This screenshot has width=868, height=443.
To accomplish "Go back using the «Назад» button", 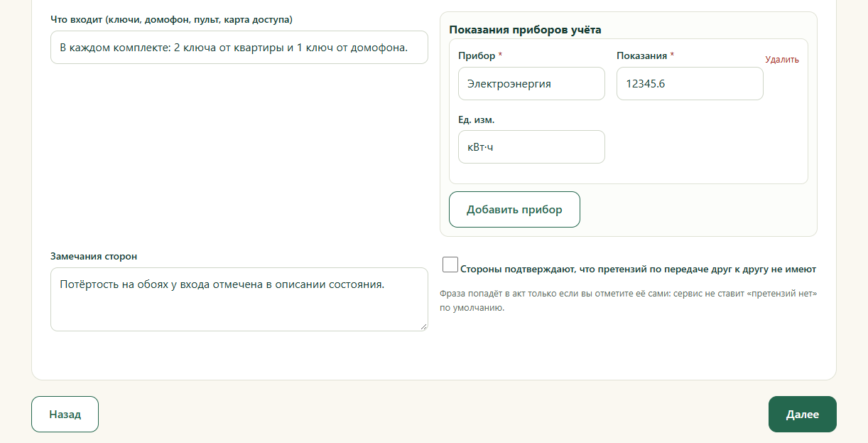I will (x=65, y=414).
